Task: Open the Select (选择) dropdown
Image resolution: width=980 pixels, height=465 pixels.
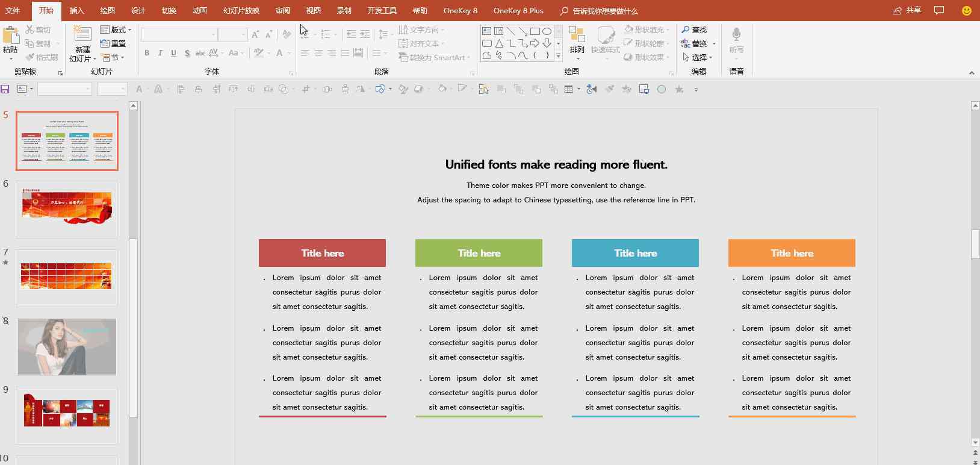Action: (698, 57)
